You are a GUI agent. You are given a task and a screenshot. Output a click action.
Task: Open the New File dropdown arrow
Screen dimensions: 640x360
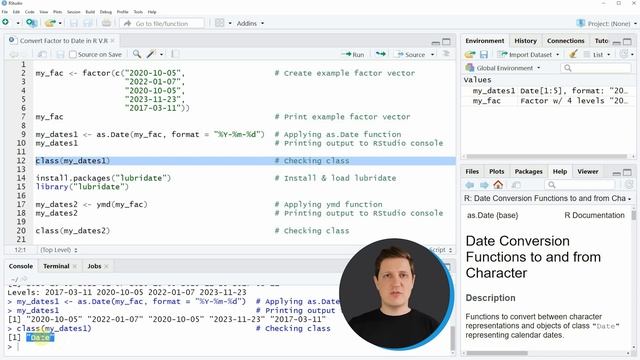click(x=18, y=23)
